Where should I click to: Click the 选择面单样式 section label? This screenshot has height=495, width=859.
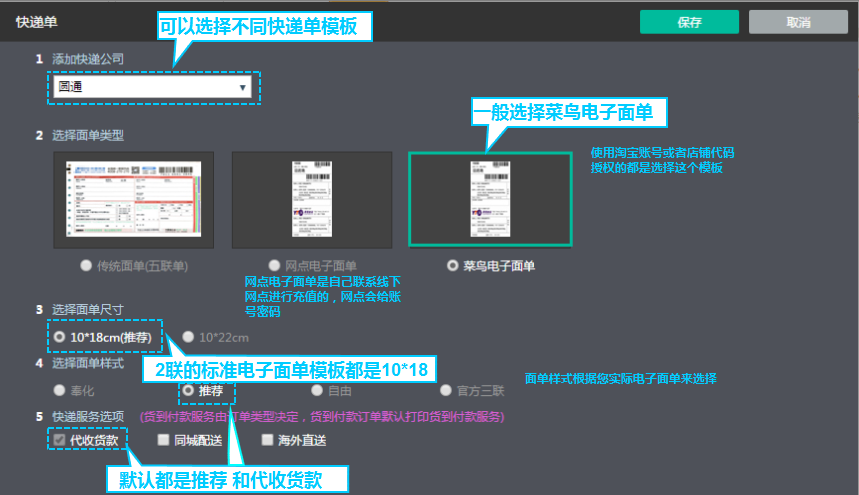pyautogui.click(x=88, y=363)
